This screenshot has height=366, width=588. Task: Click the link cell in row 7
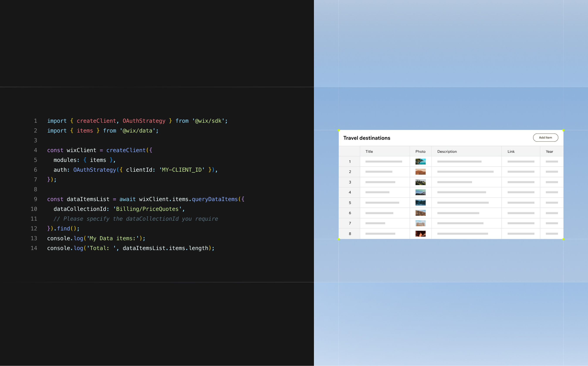tap(521, 223)
